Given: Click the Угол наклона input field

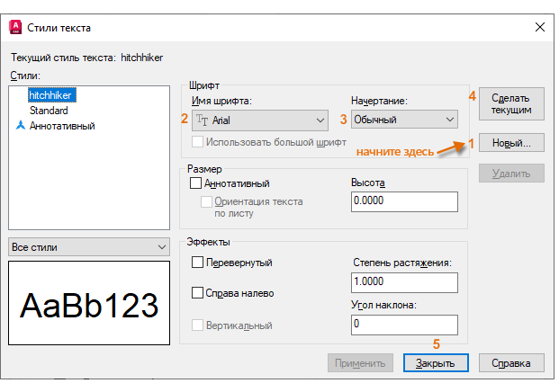Looking at the screenshot, I should (x=404, y=325).
